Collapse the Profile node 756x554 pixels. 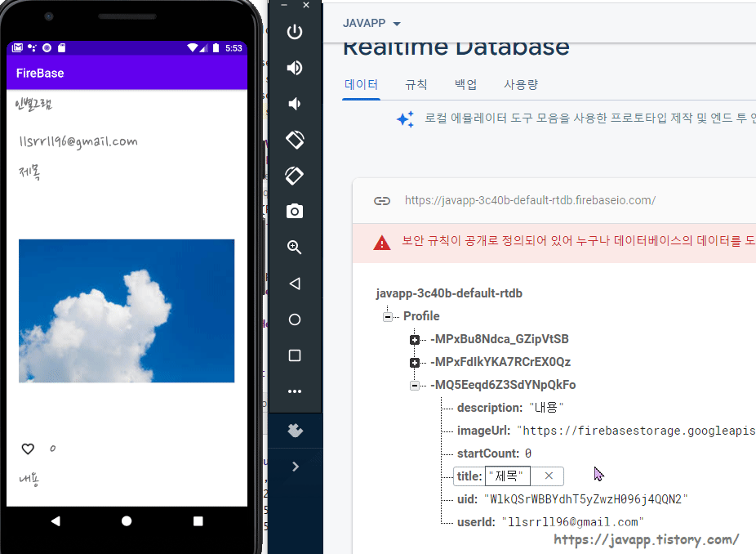tap(388, 317)
